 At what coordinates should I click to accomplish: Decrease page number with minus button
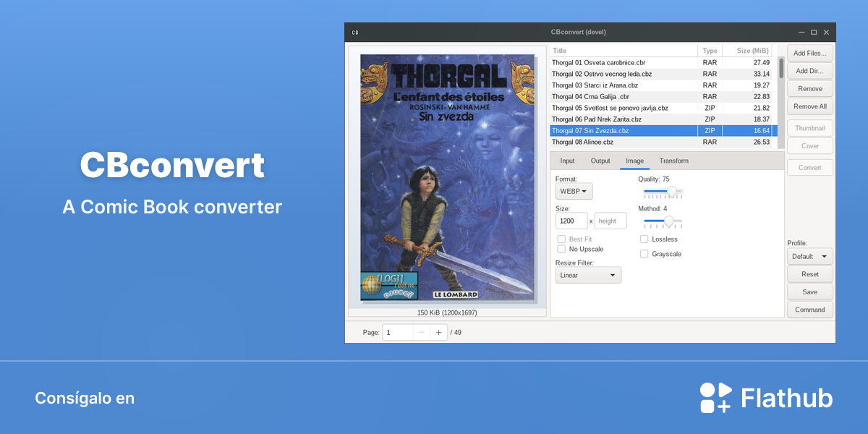coord(422,332)
